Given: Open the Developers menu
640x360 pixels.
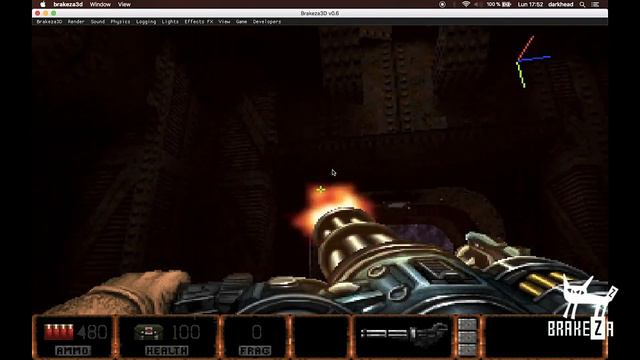Looking at the screenshot, I should (x=267, y=22).
